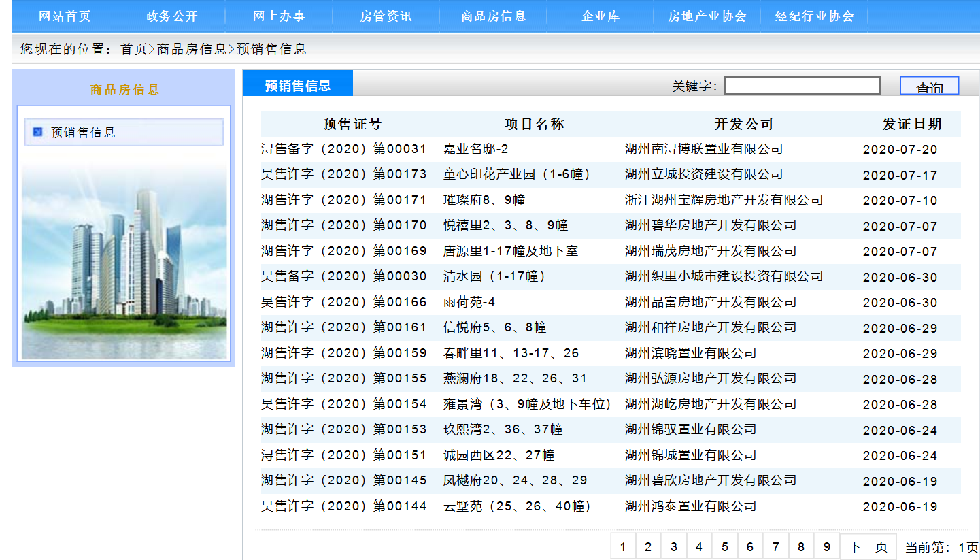Open the 网站首页 menu item
Viewport: 980px width, 560px height.
(x=65, y=16)
